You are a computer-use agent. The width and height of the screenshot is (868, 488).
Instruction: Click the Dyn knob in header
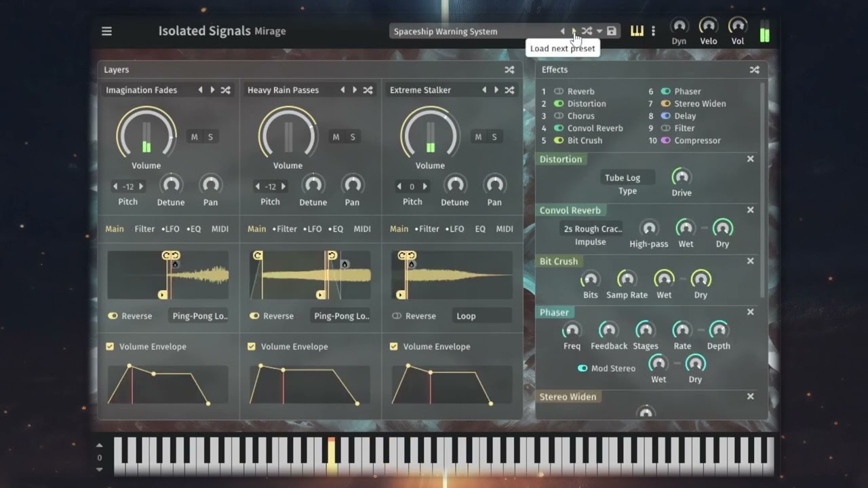[679, 26]
